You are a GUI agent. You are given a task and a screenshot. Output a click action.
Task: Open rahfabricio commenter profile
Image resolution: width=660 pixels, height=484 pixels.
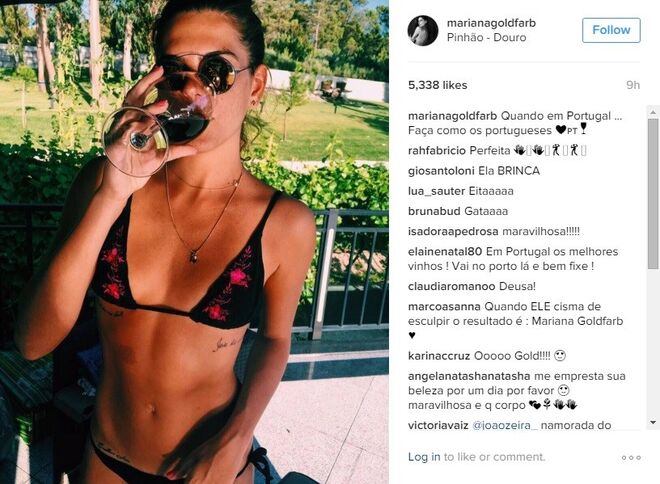437,151
